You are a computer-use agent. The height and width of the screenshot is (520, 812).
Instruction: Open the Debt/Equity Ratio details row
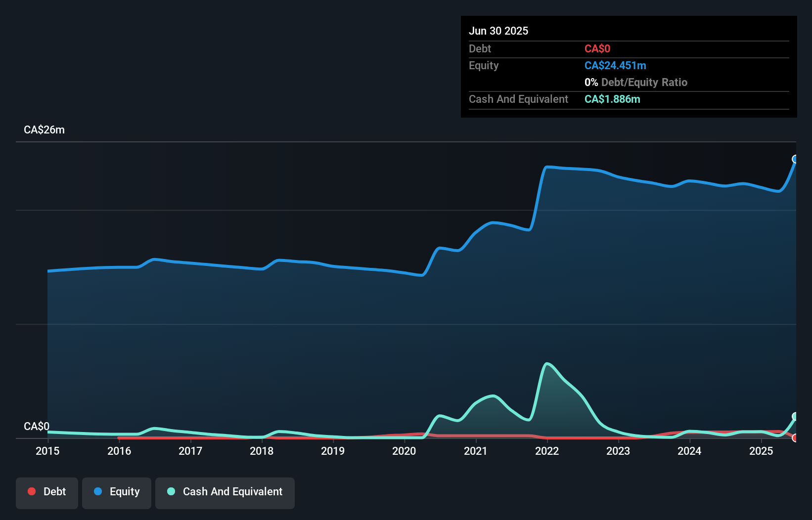pos(636,82)
